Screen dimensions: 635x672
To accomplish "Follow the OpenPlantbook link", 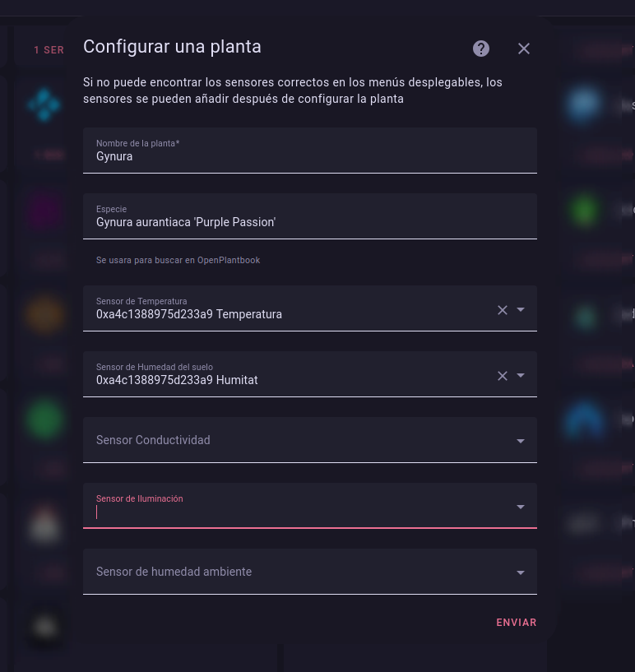I will point(229,260).
